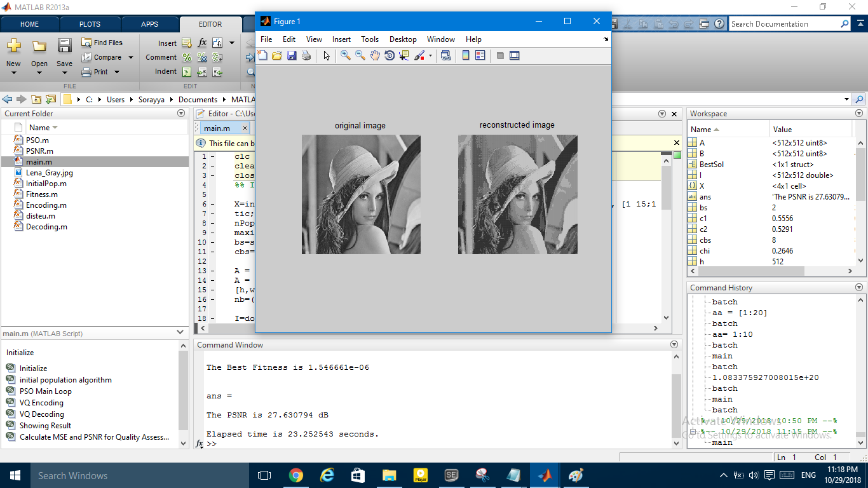Open File Explorer from the taskbar
Image resolution: width=868 pixels, height=488 pixels.
point(390,475)
